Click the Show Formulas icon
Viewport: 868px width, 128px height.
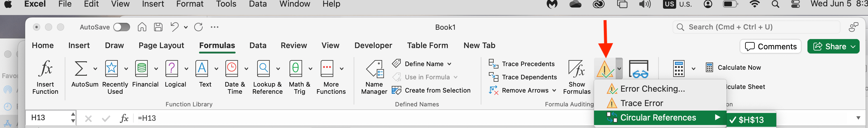576,69
